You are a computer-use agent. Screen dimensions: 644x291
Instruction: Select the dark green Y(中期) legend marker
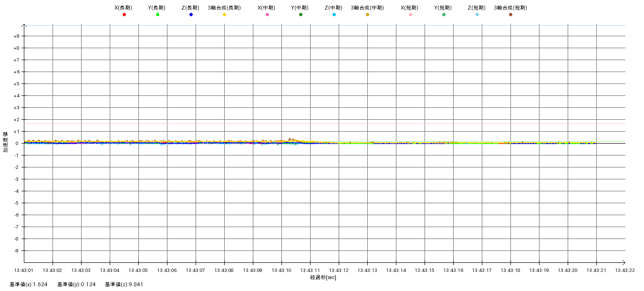[301, 15]
